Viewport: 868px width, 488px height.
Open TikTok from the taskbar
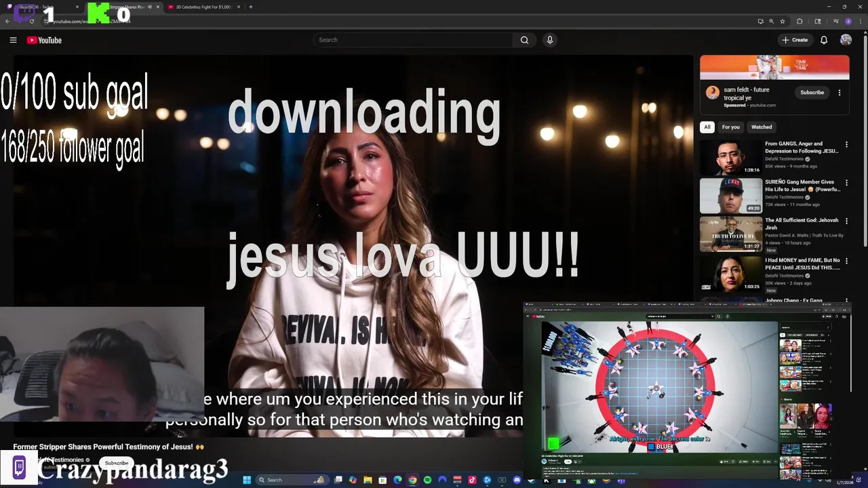[x=472, y=480]
